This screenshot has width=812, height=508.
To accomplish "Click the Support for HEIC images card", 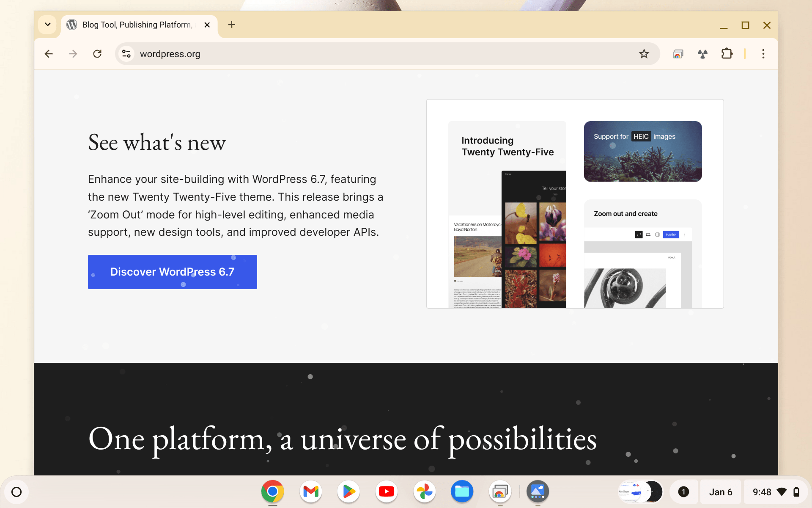I will pyautogui.click(x=643, y=151).
